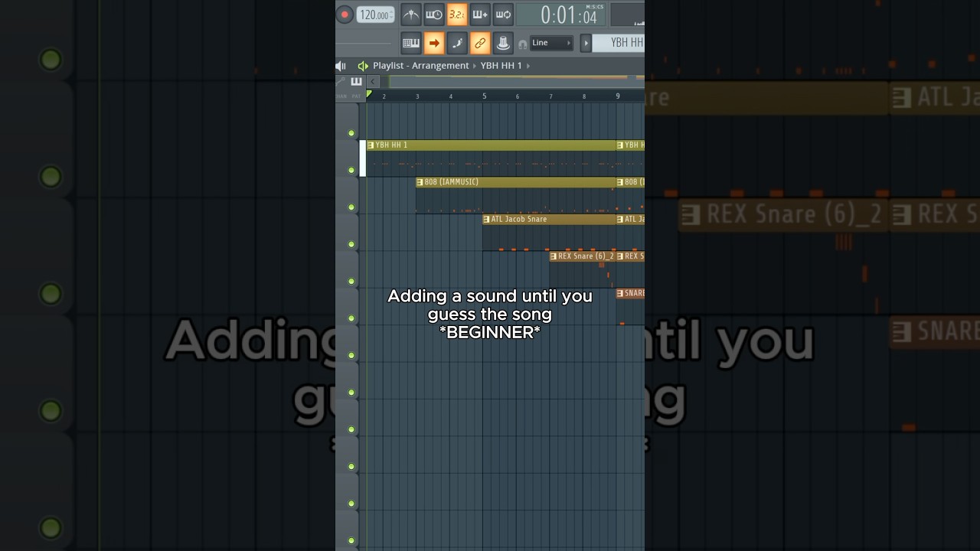The height and width of the screenshot is (551, 980).
Task: Expand arrow after YBH HH 1 breadcrumb
Action: (x=528, y=66)
